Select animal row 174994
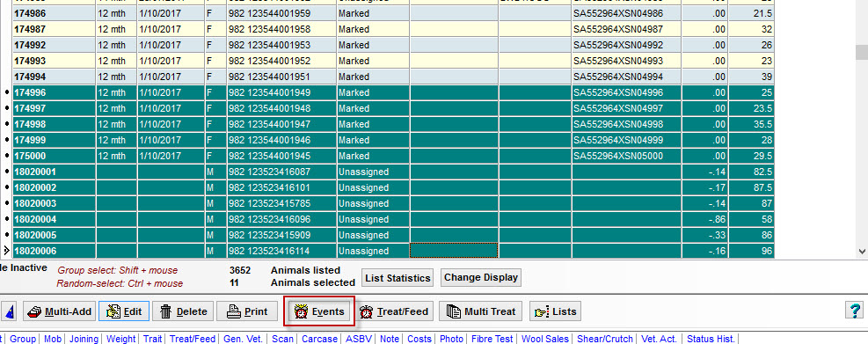This screenshot has height=344, width=868. coord(393,77)
